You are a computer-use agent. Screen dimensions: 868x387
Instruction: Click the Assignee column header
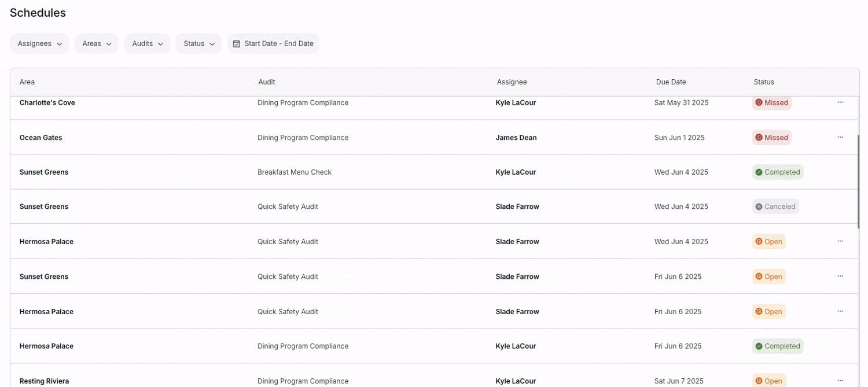tap(512, 82)
